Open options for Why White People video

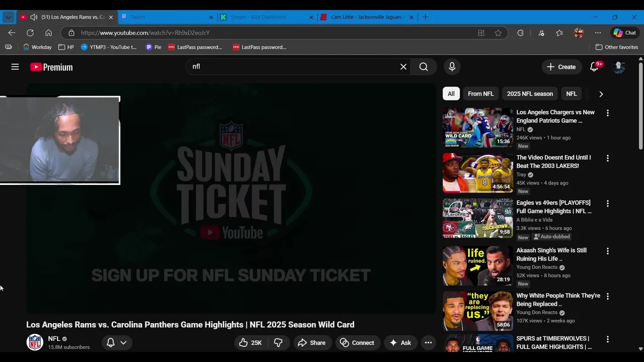coord(607,297)
